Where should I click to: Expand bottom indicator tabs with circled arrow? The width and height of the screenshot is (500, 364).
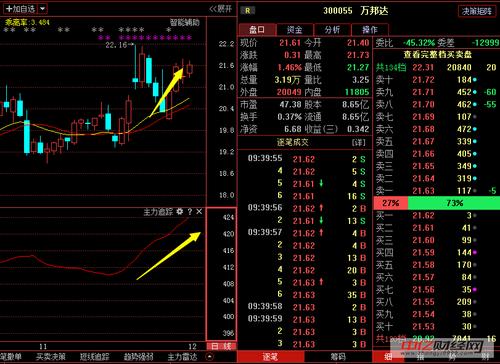tap(210, 357)
